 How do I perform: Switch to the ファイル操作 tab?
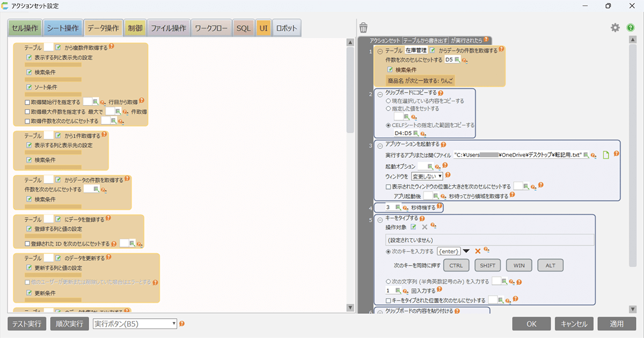168,28
